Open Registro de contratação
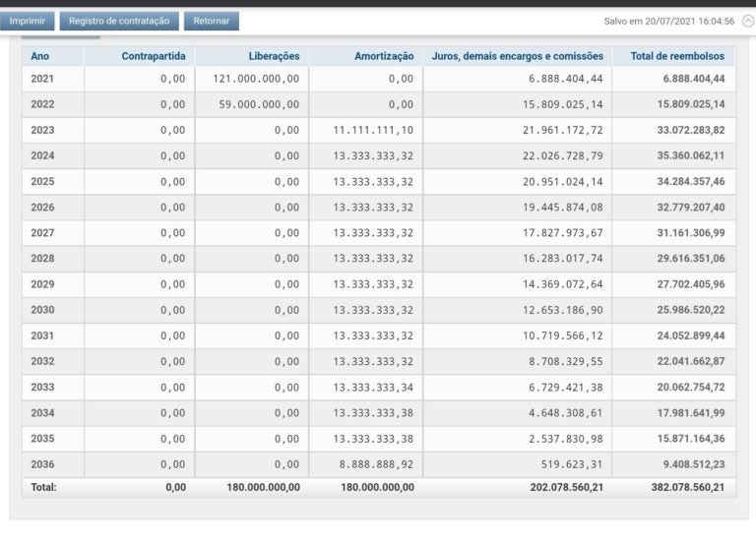 click(119, 22)
